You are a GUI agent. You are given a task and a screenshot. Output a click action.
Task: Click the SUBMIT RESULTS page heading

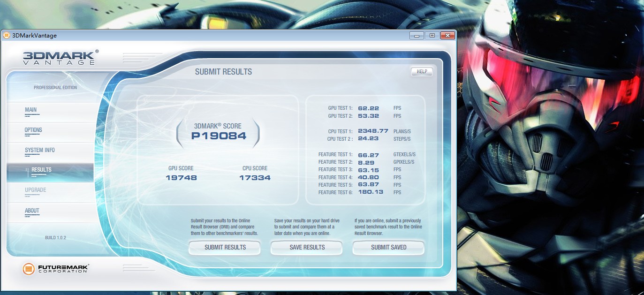(223, 72)
